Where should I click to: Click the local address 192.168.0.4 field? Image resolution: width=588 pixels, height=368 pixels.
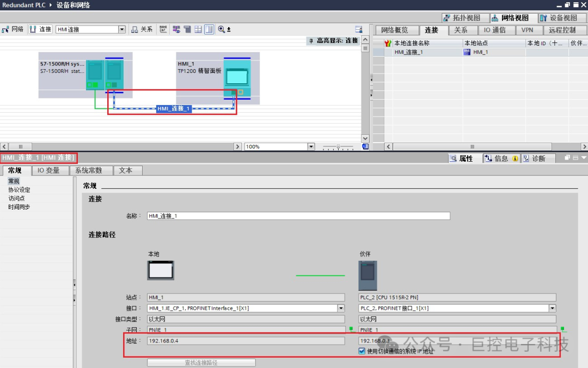[x=246, y=341]
